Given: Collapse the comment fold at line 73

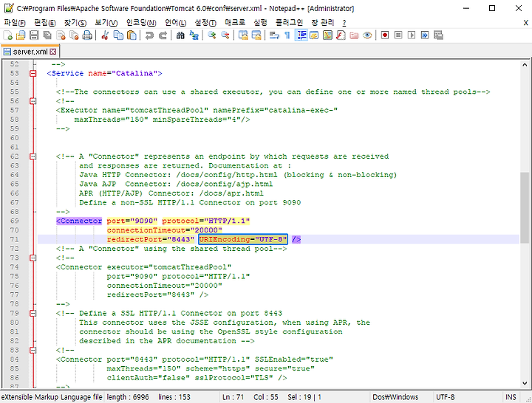Looking at the screenshot, I should click(x=33, y=258).
